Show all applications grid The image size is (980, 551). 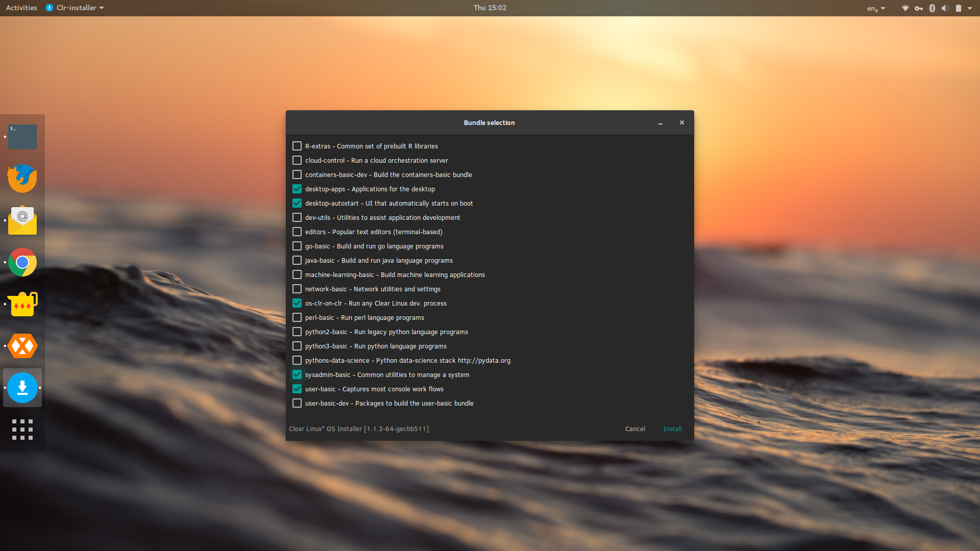[22, 430]
